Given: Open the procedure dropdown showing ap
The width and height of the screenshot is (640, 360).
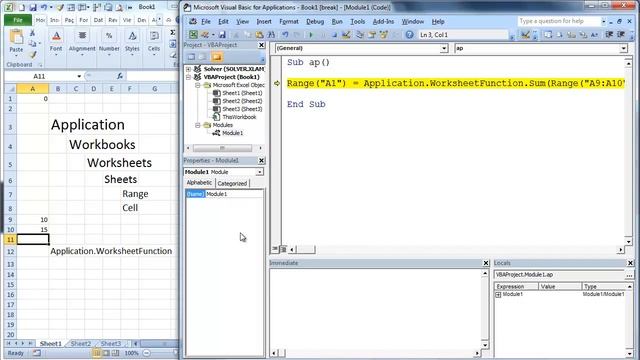Looking at the screenshot, I should click(623, 48).
